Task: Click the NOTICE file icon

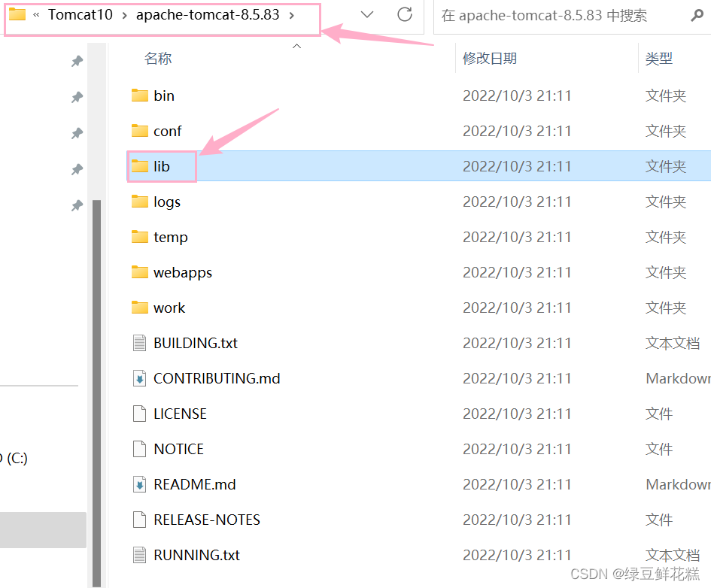Action: pos(140,449)
